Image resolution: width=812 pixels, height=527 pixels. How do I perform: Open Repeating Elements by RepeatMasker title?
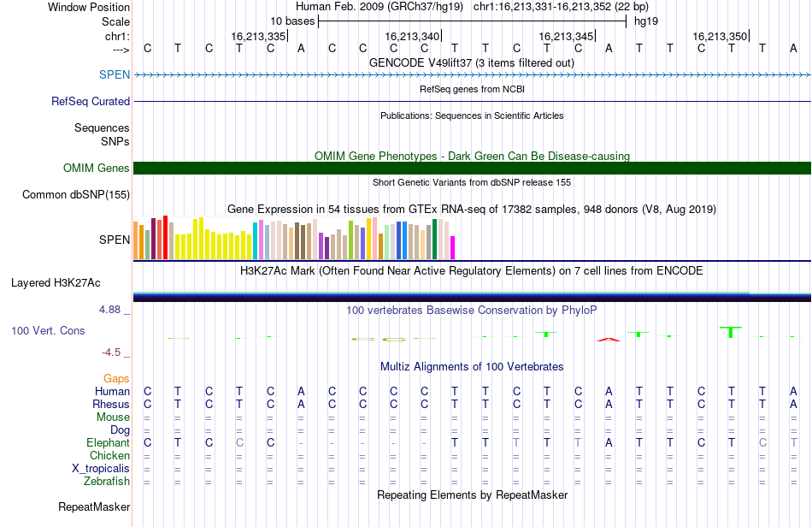473,494
